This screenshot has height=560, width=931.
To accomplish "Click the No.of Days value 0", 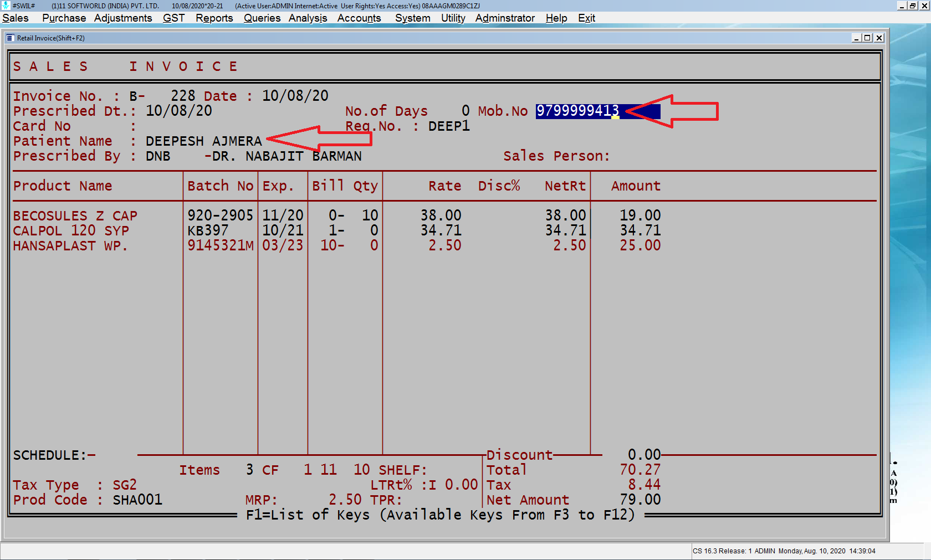I will click(x=465, y=111).
